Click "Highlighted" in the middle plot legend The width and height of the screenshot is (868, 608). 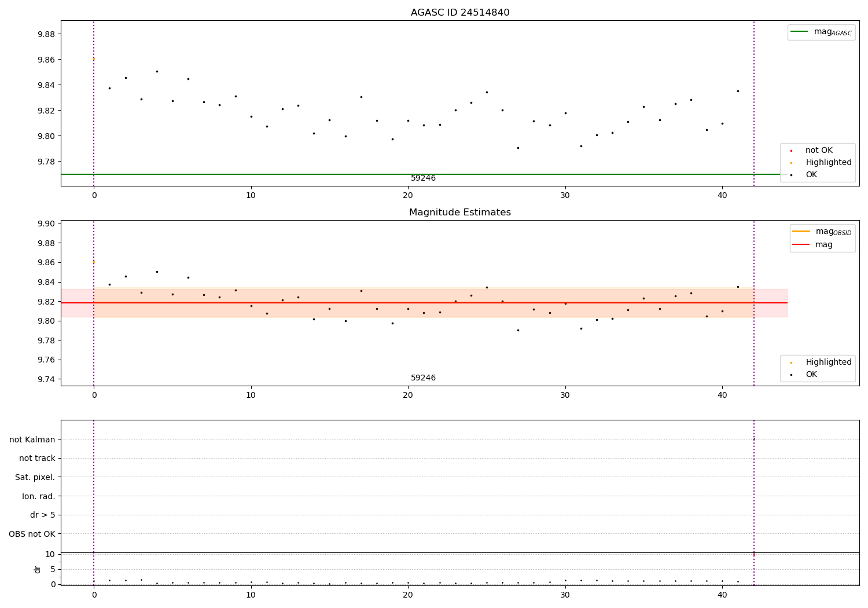(x=821, y=362)
